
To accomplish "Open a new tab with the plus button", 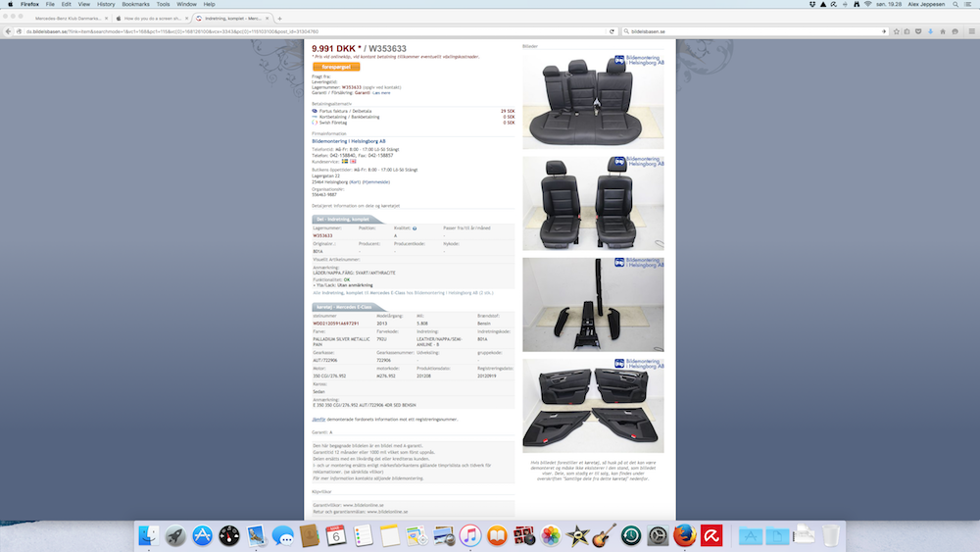I will 279,19.
